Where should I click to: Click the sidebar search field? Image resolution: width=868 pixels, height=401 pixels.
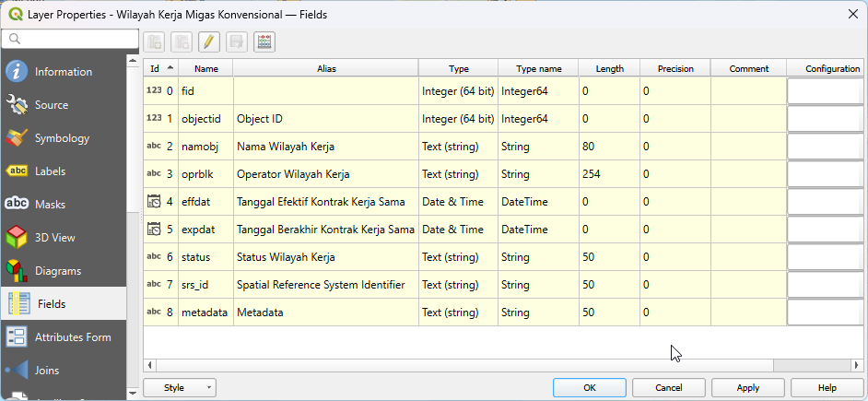point(69,39)
